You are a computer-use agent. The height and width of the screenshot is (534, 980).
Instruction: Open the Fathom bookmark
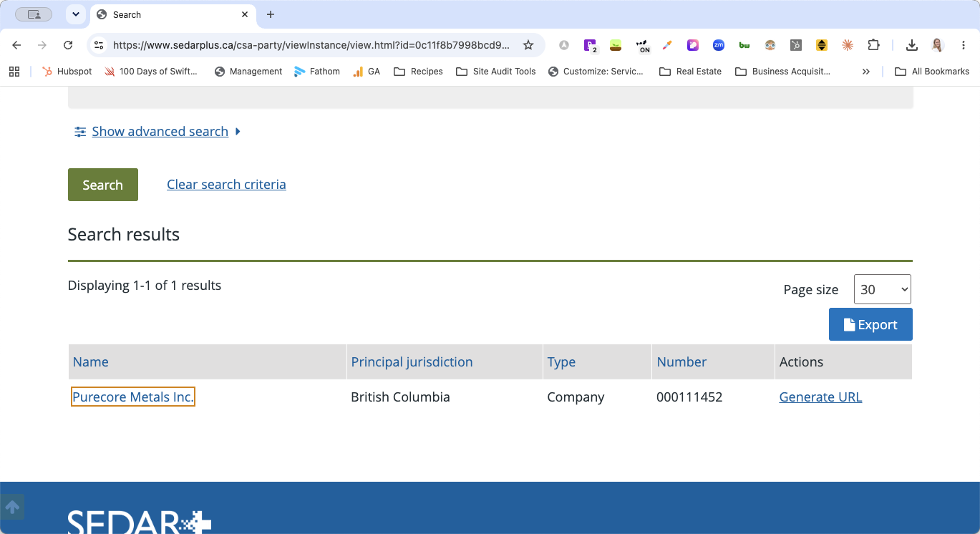coord(316,72)
